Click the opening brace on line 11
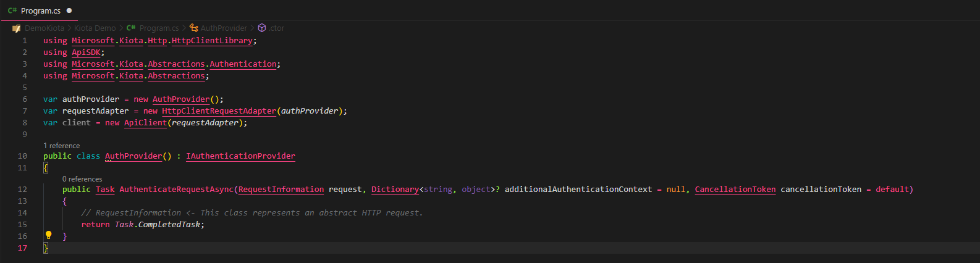980x263 pixels. pos(46,167)
